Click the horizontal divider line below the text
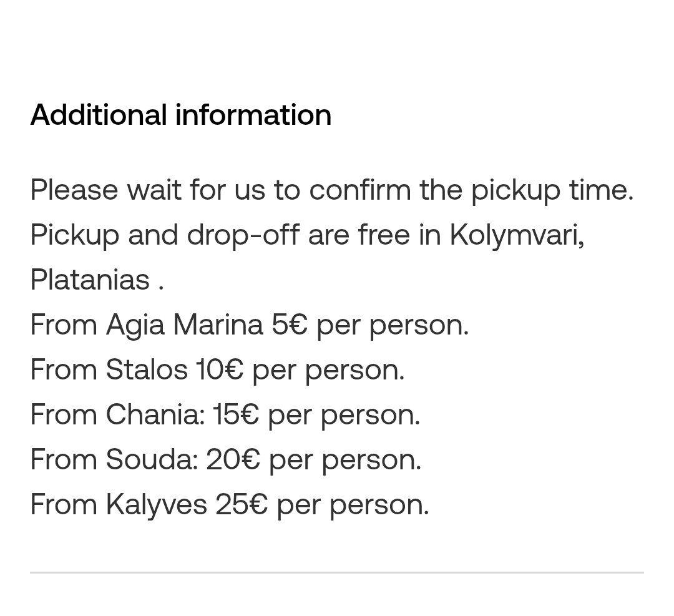674x616 pixels. click(x=337, y=572)
